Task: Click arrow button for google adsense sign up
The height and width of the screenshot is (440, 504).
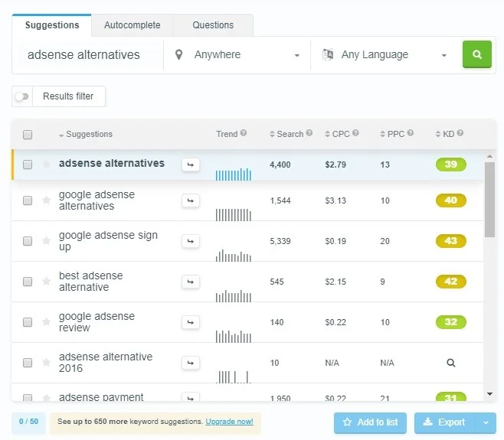Action: tap(191, 241)
